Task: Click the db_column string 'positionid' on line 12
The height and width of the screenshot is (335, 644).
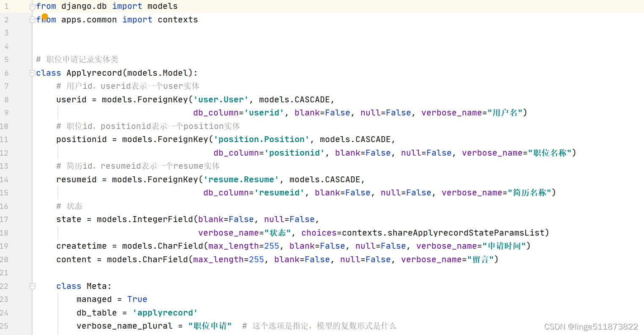Action: (295, 153)
